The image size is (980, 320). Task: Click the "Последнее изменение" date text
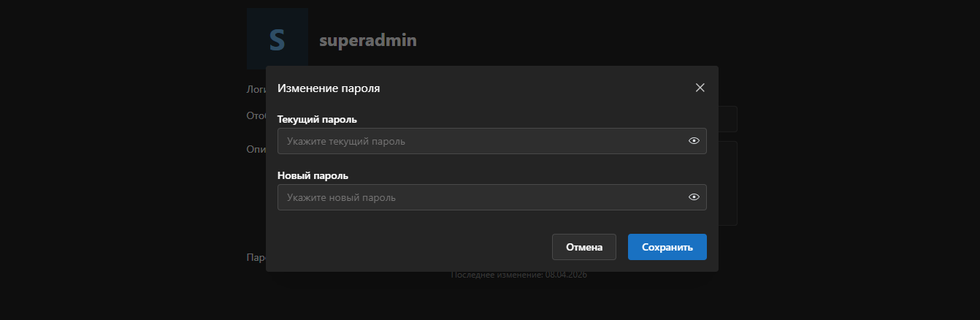click(x=518, y=275)
